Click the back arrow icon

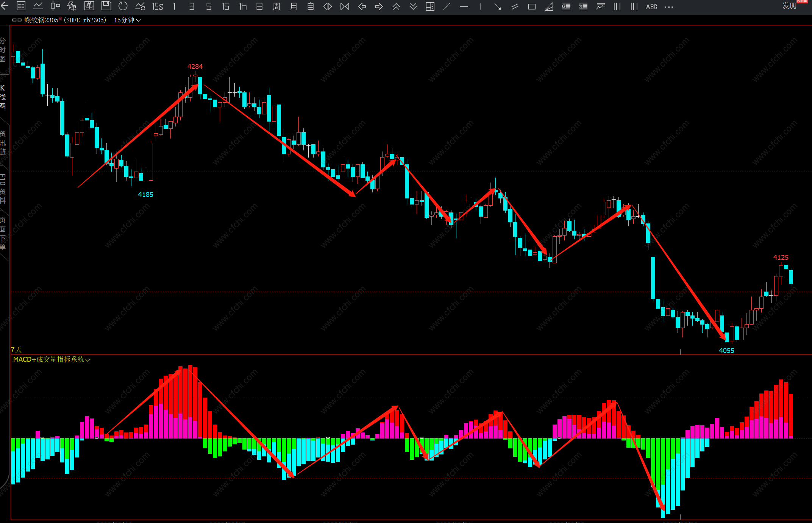point(5,6)
